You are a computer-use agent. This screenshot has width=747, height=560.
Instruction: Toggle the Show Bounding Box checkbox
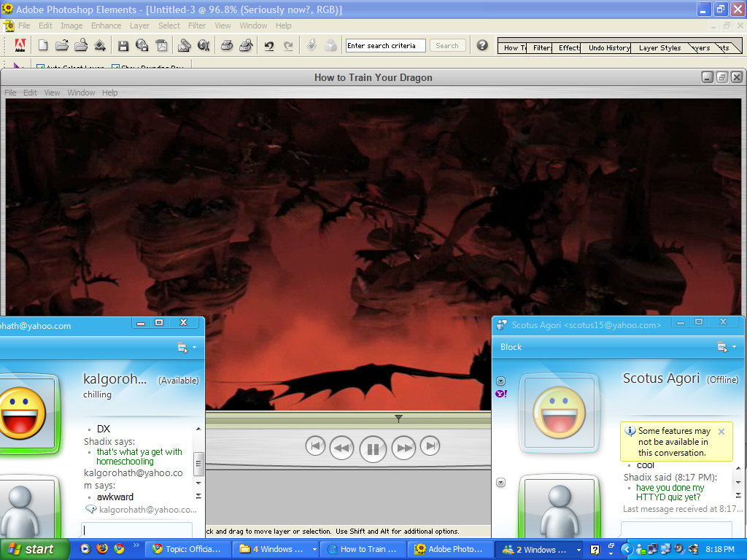click(x=116, y=67)
